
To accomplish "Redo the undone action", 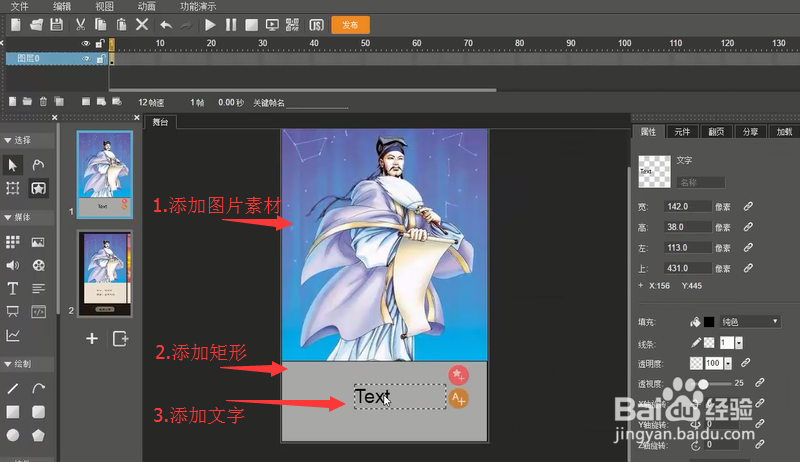I will click(x=186, y=25).
